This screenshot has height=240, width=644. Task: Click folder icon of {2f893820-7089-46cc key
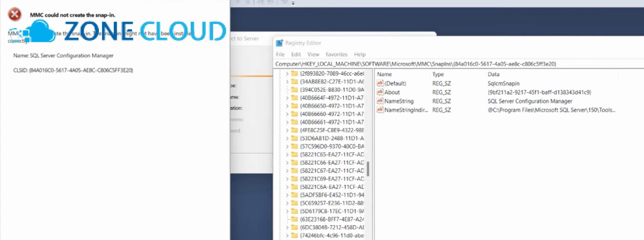(294, 73)
